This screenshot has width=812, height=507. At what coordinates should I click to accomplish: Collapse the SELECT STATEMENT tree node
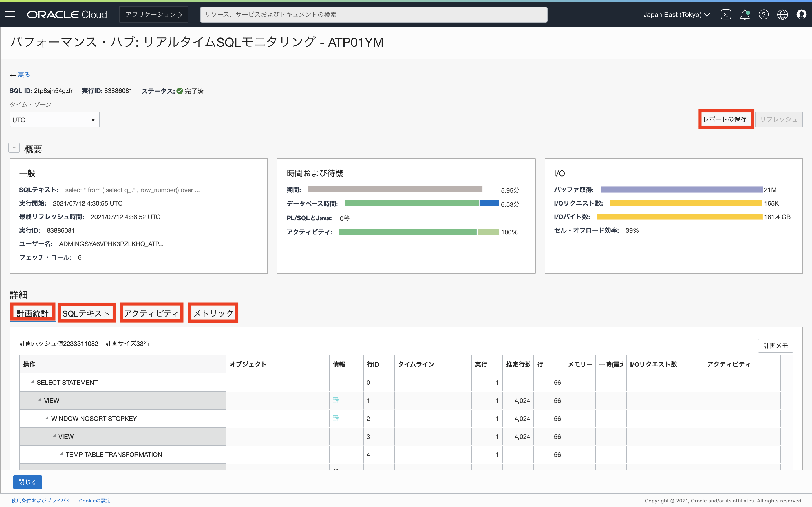(x=32, y=382)
